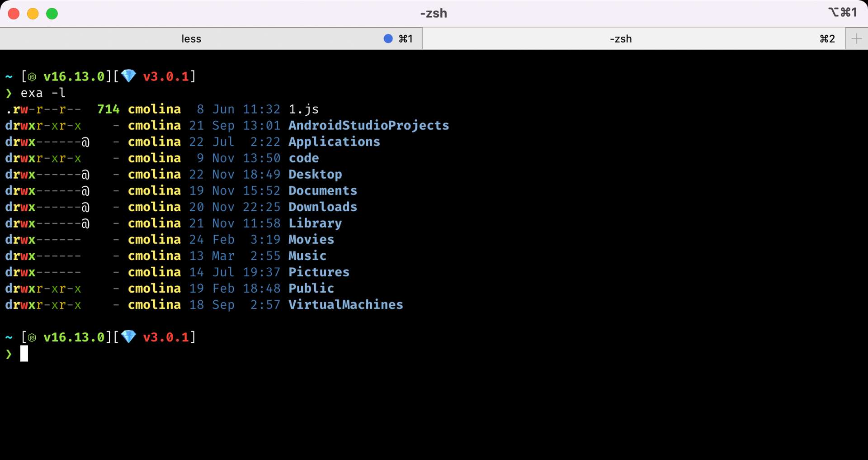Click the Ruby gem icon in the top prompt

(129, 76)
